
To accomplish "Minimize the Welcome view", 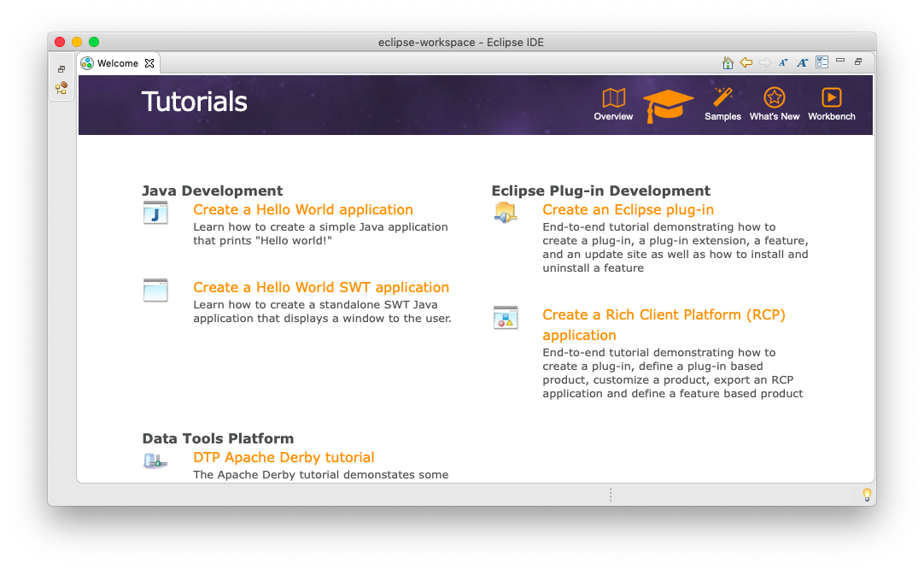I will 840,61.
